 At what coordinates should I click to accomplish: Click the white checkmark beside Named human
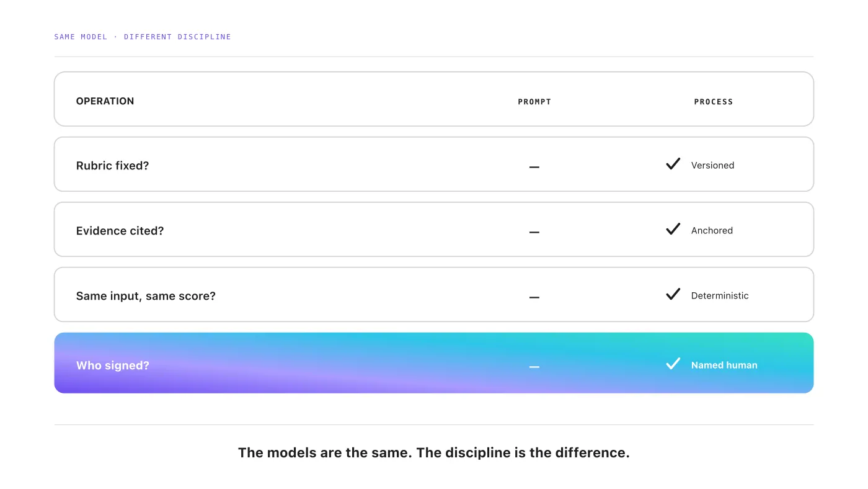[673, 364]
